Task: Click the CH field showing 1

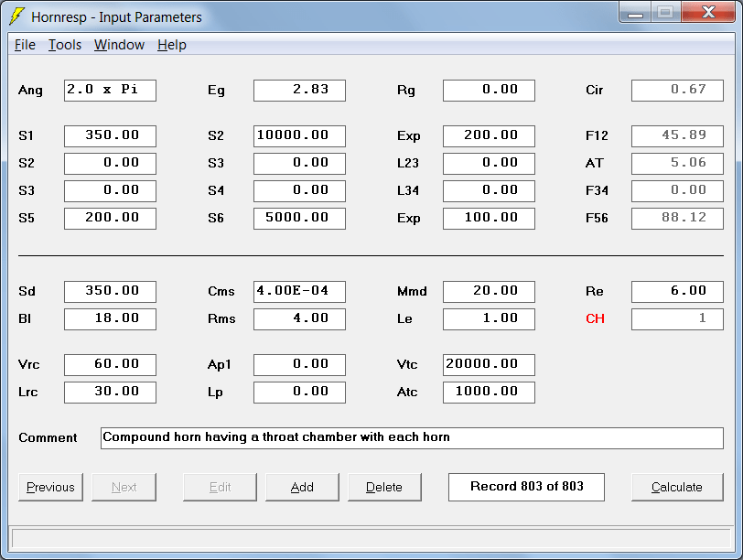Action: 678,318
